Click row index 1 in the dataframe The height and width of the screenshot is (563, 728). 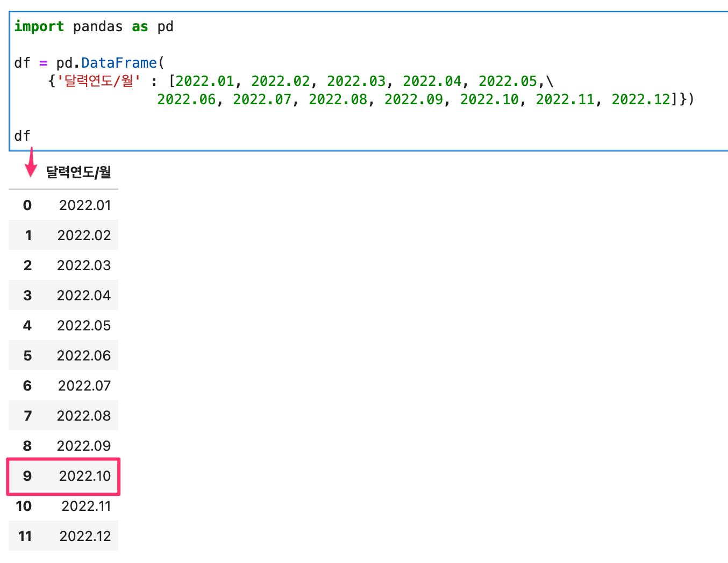coord(28,235)
